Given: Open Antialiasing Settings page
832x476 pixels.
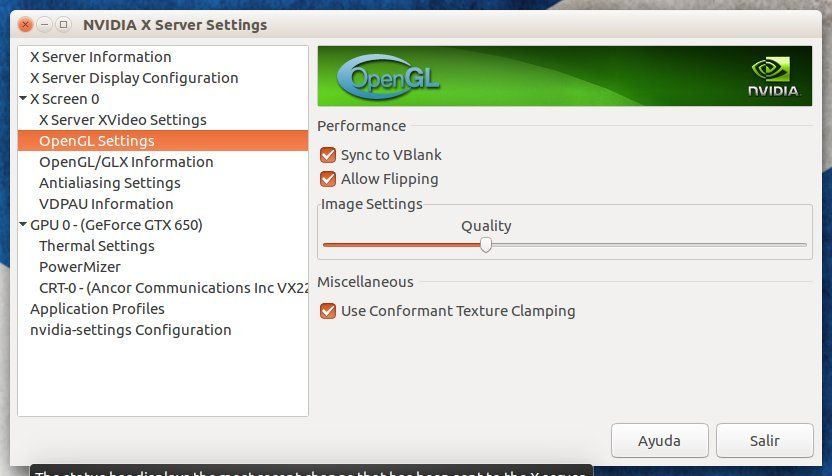Looking at the screenshot, I should point(109,183).
